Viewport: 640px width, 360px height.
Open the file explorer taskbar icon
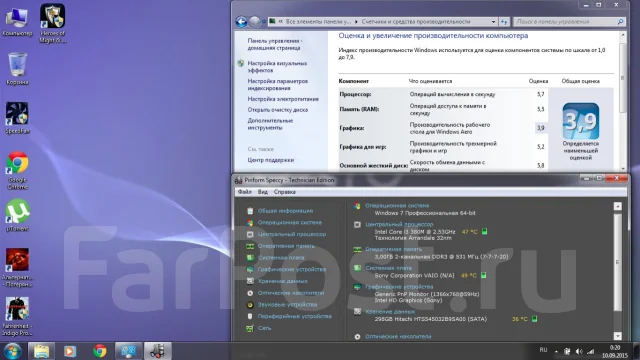[x=41, y=351]
